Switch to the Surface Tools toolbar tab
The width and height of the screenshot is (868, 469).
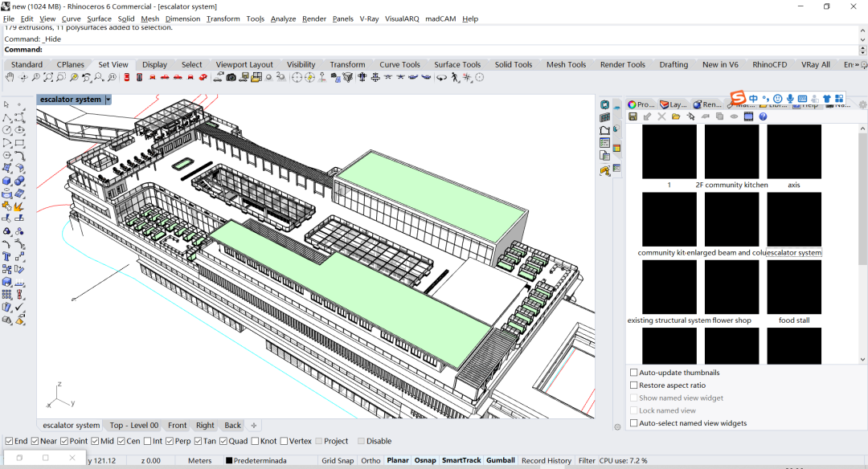457,64
